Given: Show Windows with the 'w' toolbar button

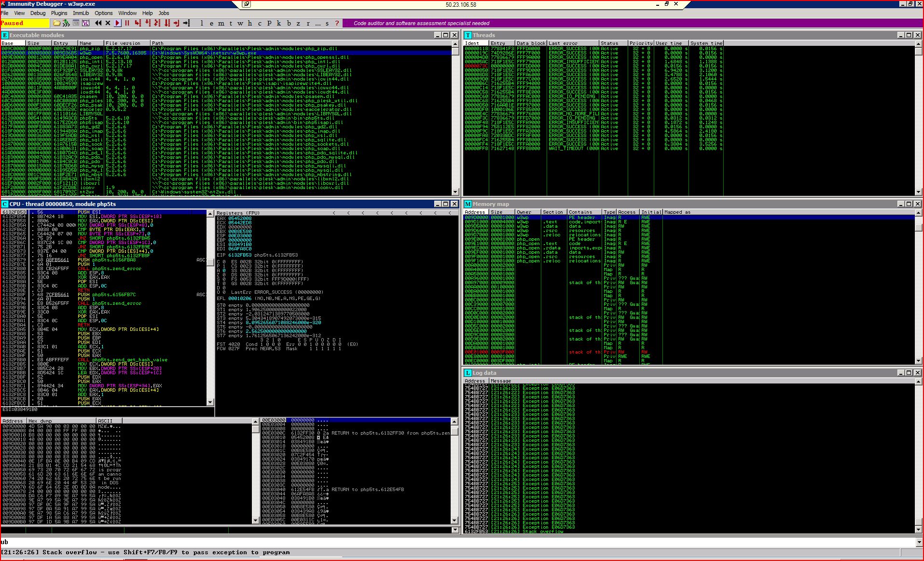Looking at the screenshot, I should click(240, 23).
